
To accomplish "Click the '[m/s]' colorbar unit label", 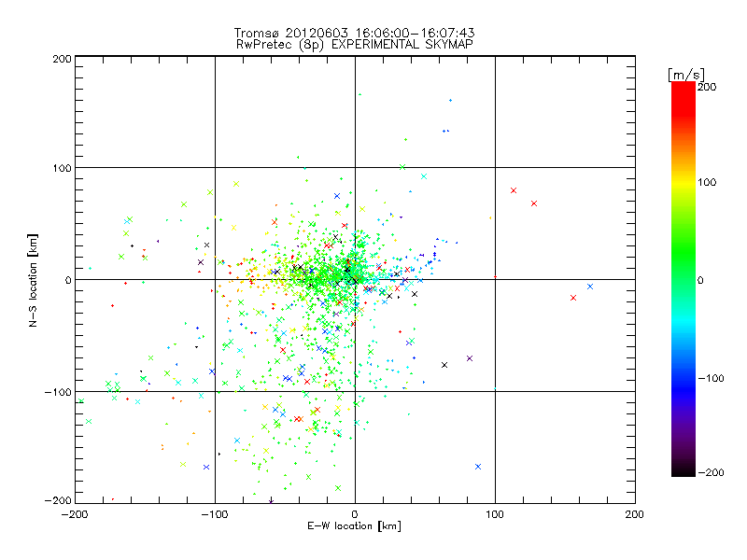I will coord(685,75).
